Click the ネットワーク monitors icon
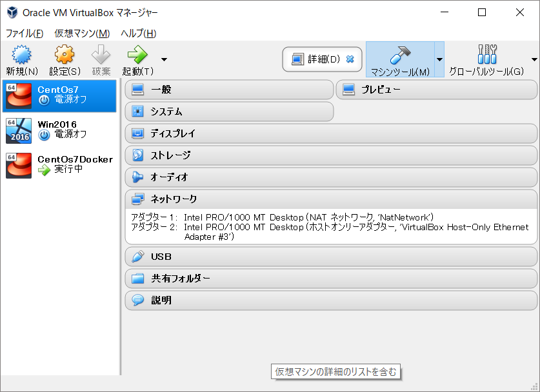Screen dimensions: 540x392 click(x=138, y=199)
